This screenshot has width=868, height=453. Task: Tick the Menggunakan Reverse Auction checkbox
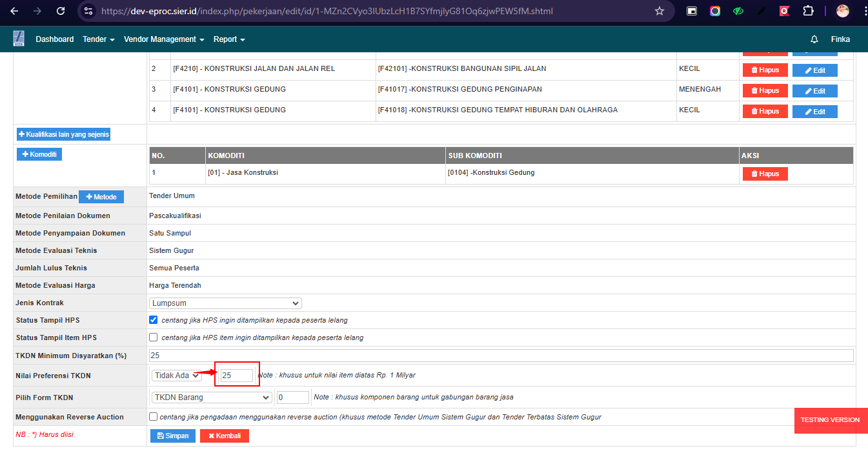coord(153,417)
